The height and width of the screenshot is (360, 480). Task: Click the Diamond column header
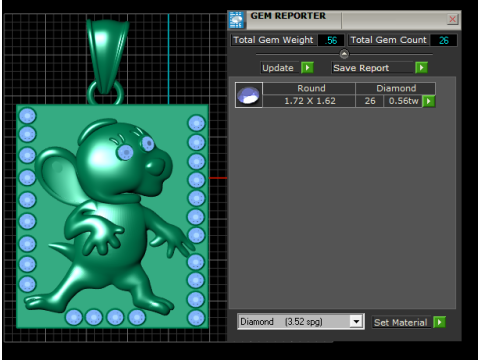(396, 88)
